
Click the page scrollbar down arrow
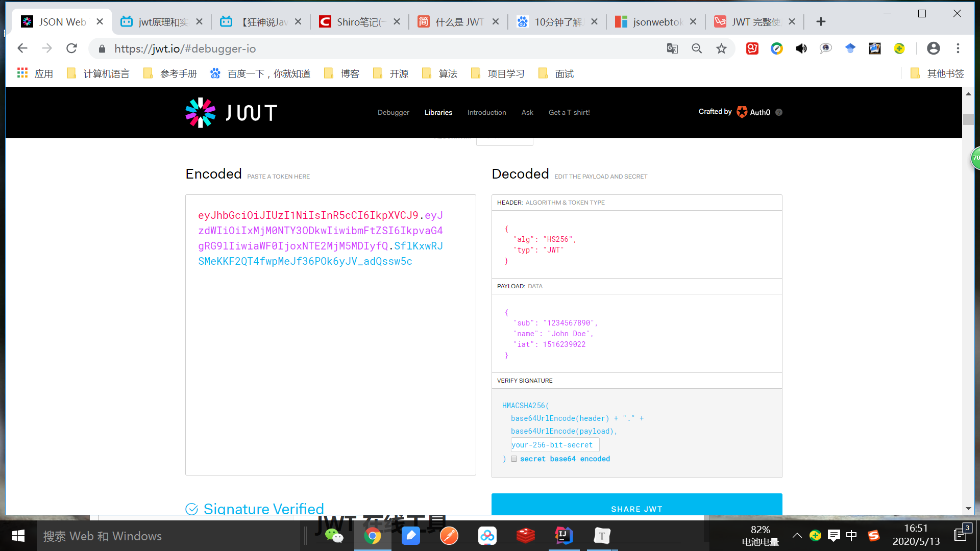coord(968,509)
